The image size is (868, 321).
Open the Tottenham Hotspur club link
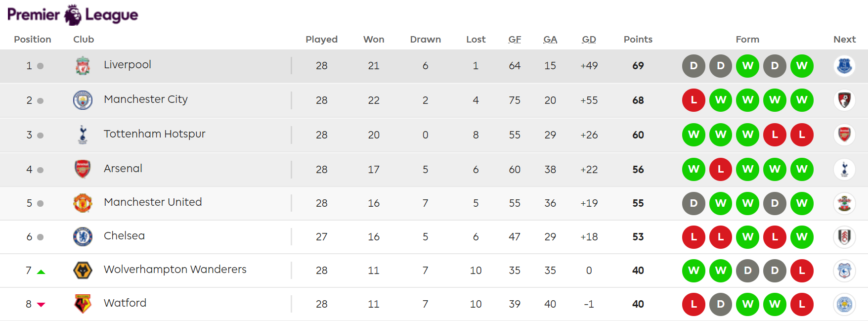click(154, 134)
